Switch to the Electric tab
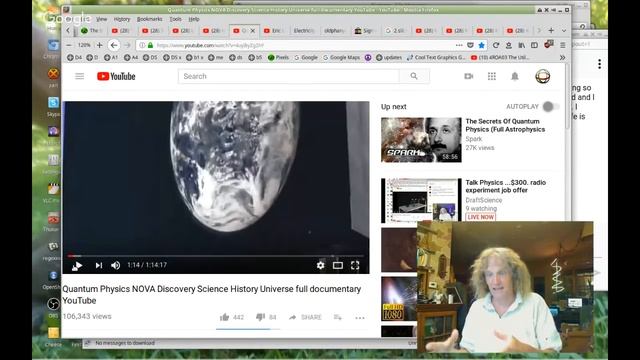Image resolution: width=640 pixels, height=360 pixels. [304, 31]
